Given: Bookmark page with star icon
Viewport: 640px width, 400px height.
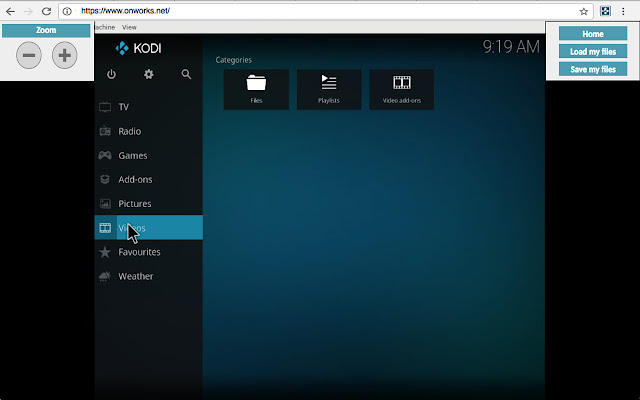Looking at the screenshot, I should 584,11.
